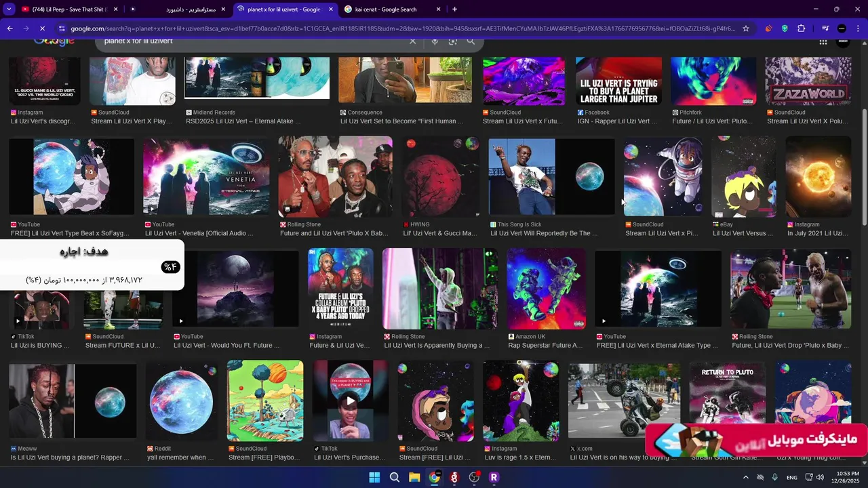The width and height of the screenshot is (868, 488).
Task: Open the HWING Lil' Uzi Vert & Gucci Mane image
Action: (x=440, y=176)
